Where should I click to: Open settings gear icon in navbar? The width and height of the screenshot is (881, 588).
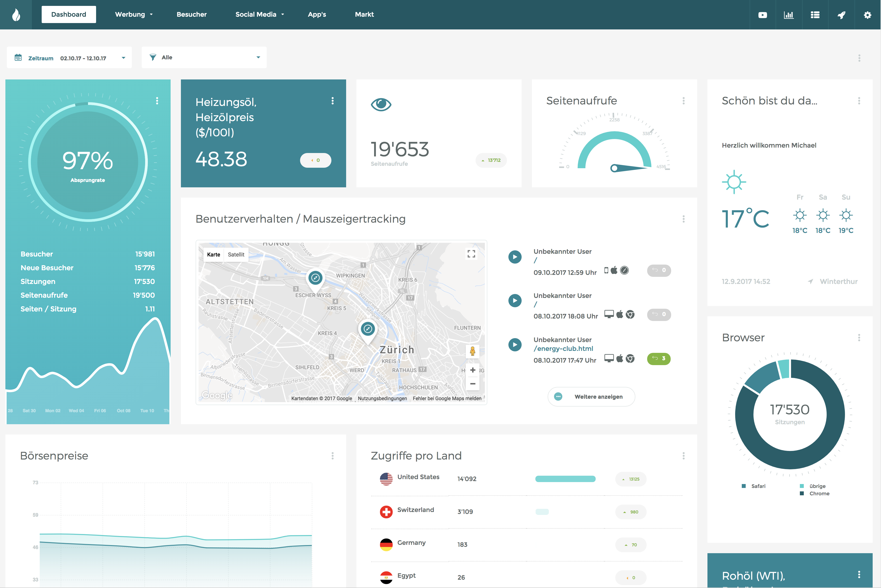(x=867, y=15)
